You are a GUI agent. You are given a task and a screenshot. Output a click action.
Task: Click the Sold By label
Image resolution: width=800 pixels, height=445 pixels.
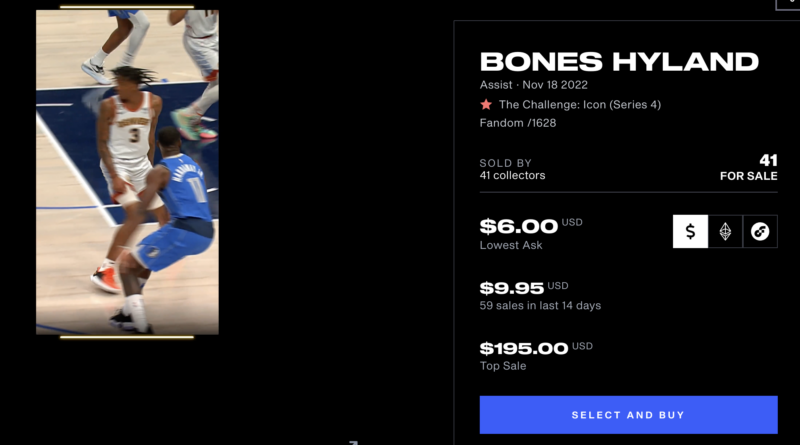pyautogui.click(x=505, y=163)
